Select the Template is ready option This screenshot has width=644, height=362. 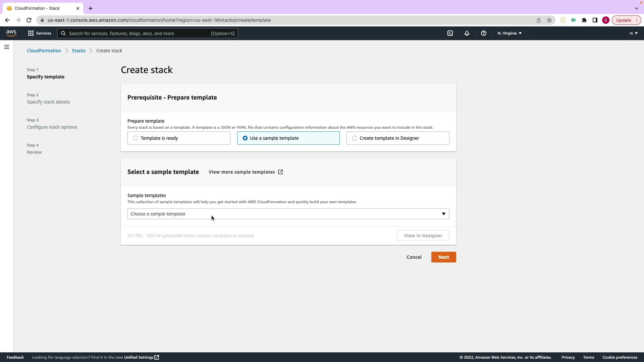tap(136, 138)
